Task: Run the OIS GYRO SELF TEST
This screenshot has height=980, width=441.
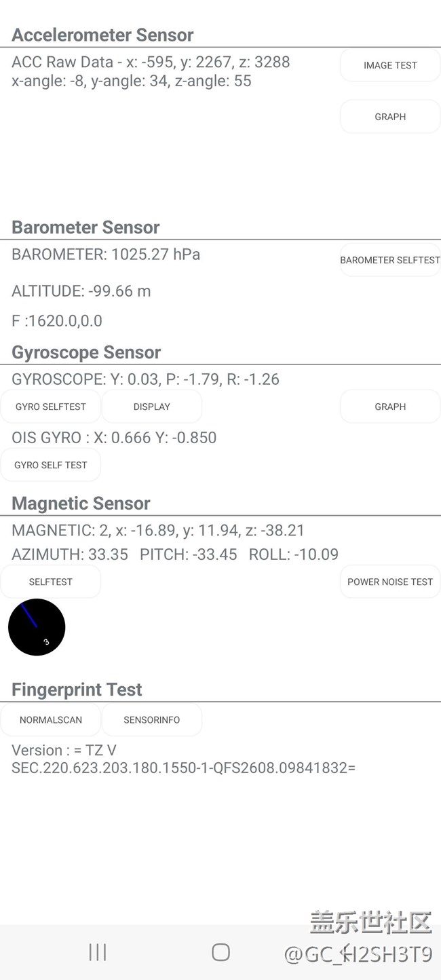Action: click(x=51, y=465)
